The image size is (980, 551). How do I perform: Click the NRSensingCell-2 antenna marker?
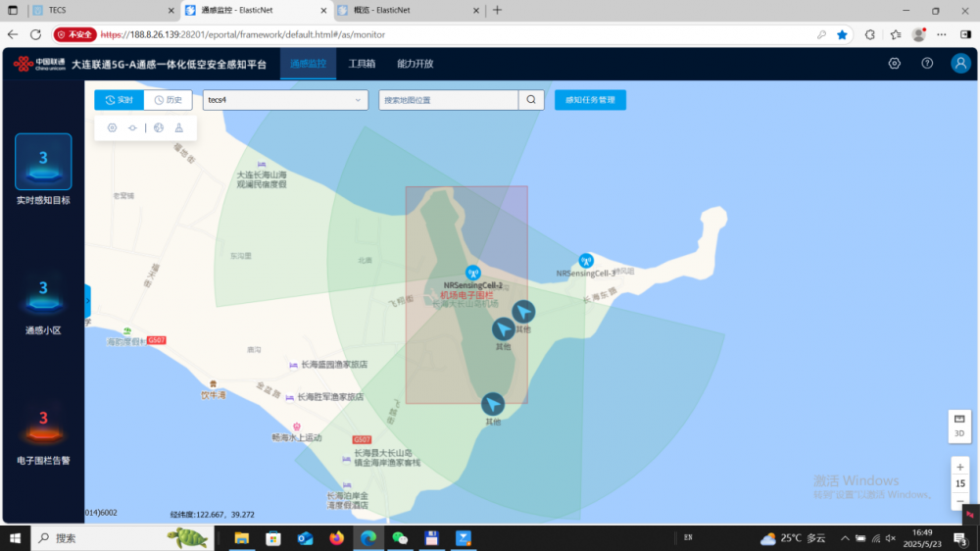[472, 273]
